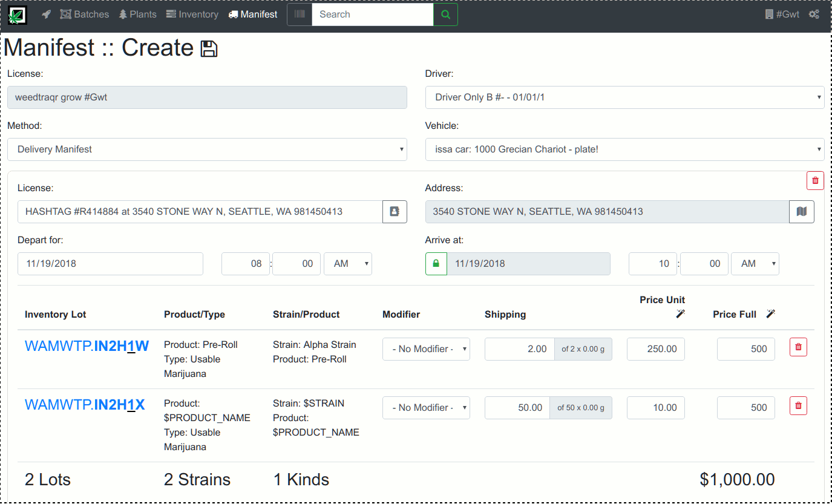Click full price field for IN2H1X
The width and height of the screenshot is (832, 504).
pos(746,408)
